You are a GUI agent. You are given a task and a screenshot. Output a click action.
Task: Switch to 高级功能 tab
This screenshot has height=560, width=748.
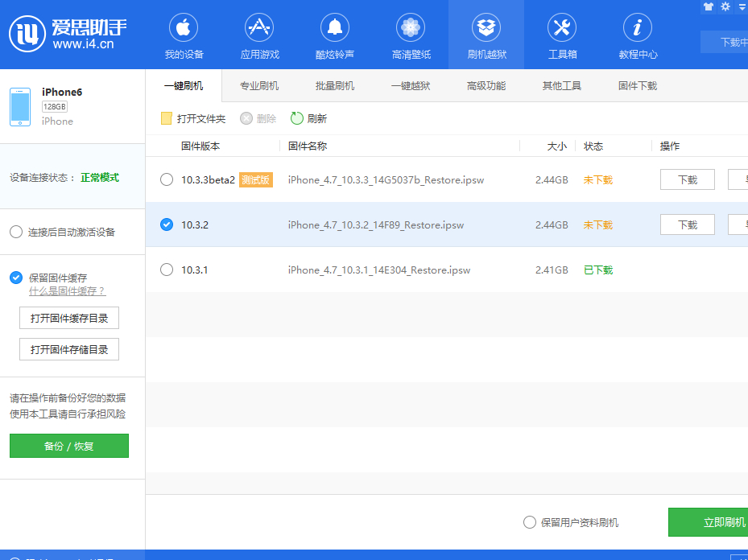[x=486, y=86]
